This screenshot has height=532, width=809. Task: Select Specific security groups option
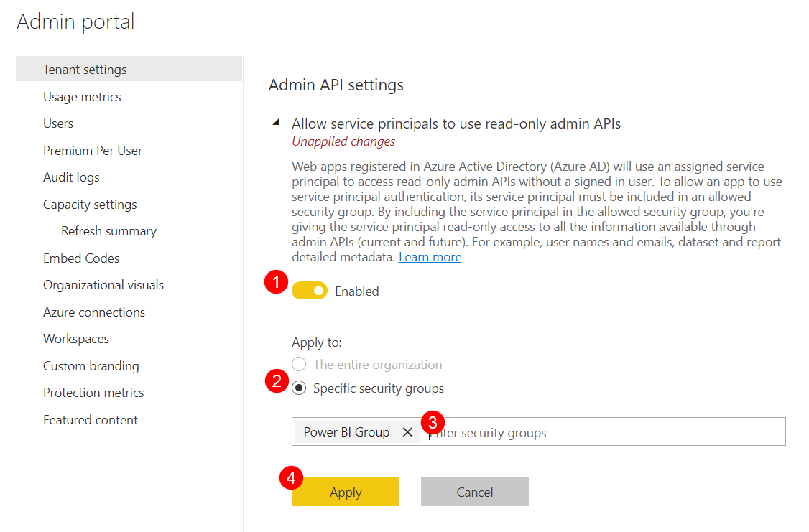[x=298, y=388]
